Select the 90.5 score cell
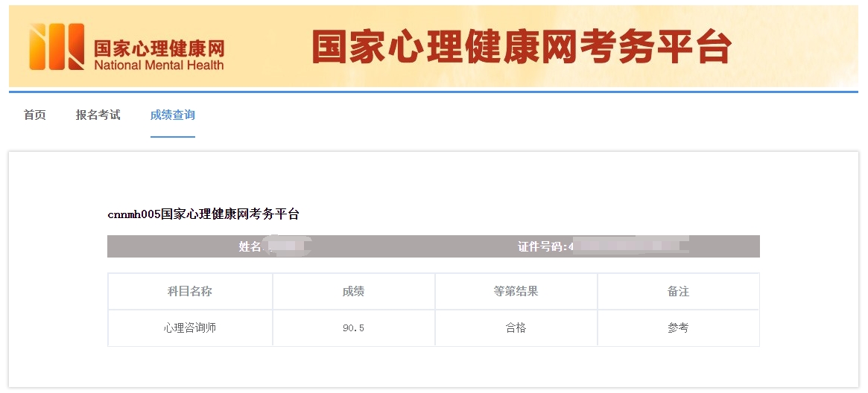Screen dimensions: 868x393 [353, 327]
